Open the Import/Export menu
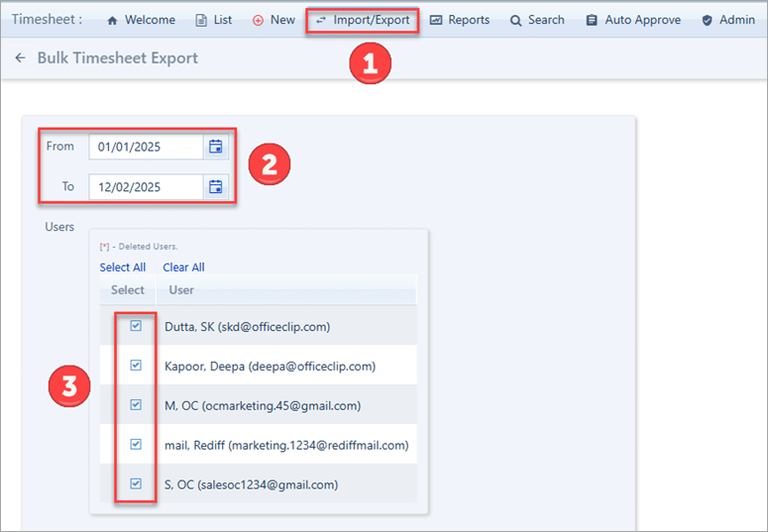 (x=362, y=20)
